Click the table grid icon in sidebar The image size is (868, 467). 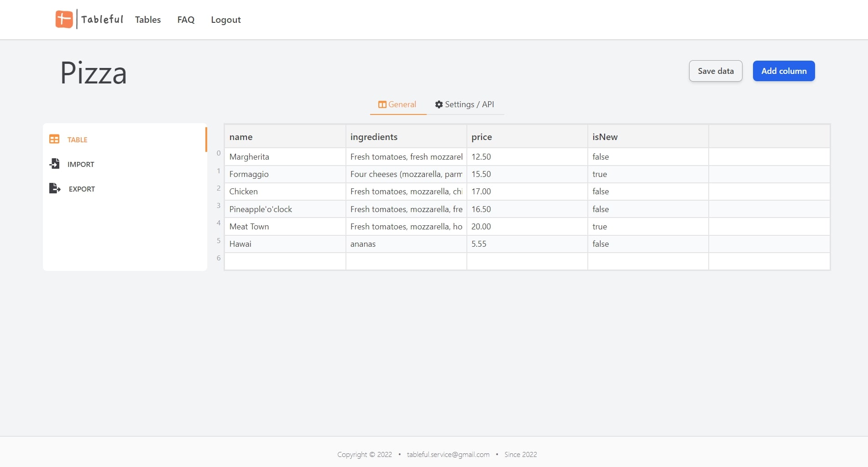[x=54, y=139]
